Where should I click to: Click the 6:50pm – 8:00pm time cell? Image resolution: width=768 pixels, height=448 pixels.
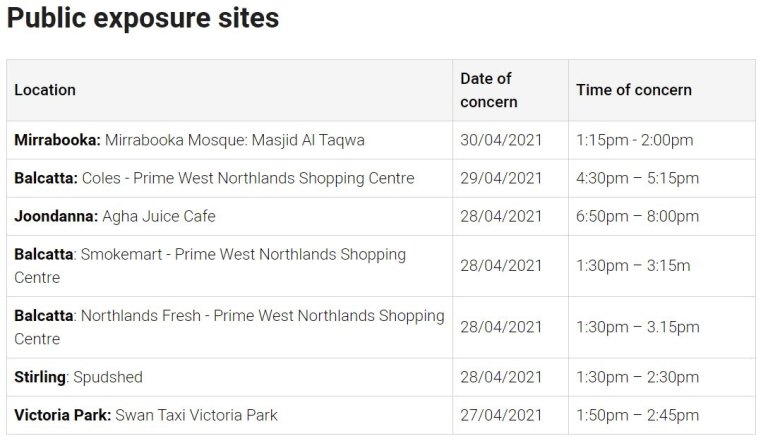click(637, 216)
